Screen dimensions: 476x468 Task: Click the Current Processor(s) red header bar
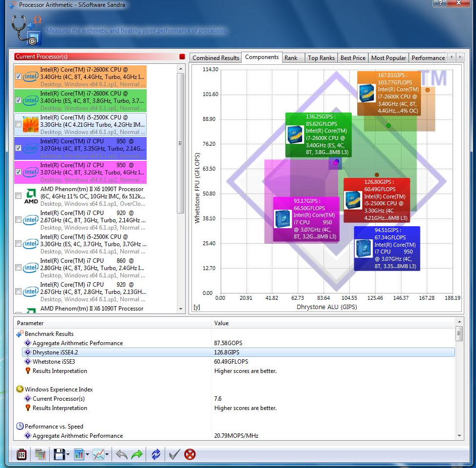(96, 57)
